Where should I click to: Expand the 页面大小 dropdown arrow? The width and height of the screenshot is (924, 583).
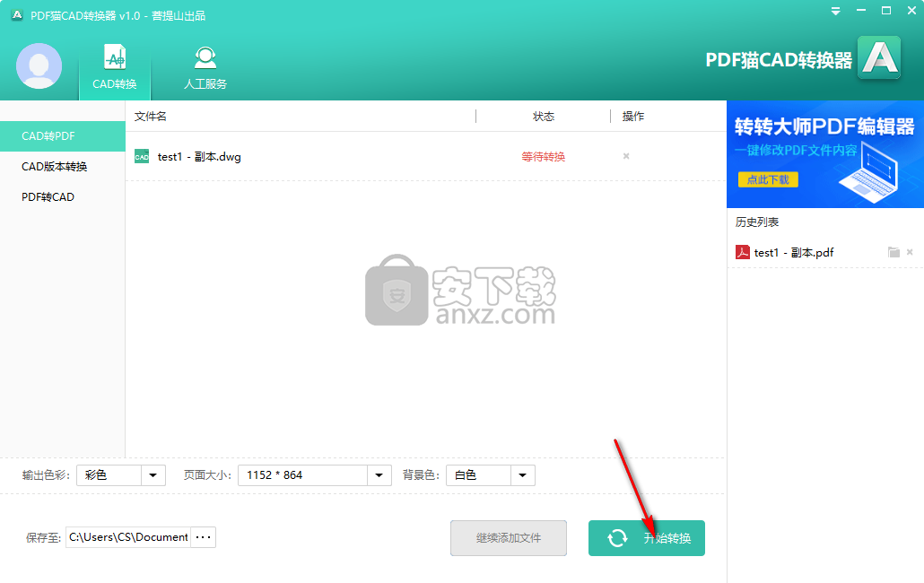pos(379,475)
